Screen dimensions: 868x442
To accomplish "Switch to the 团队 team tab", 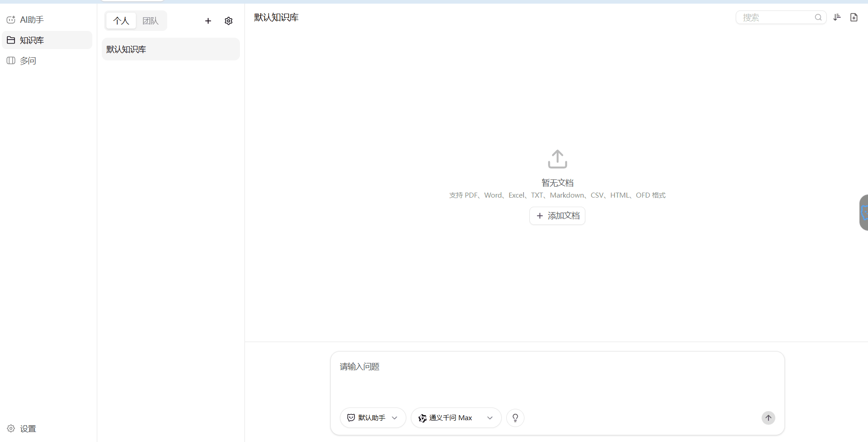I will tap(150, 20).
